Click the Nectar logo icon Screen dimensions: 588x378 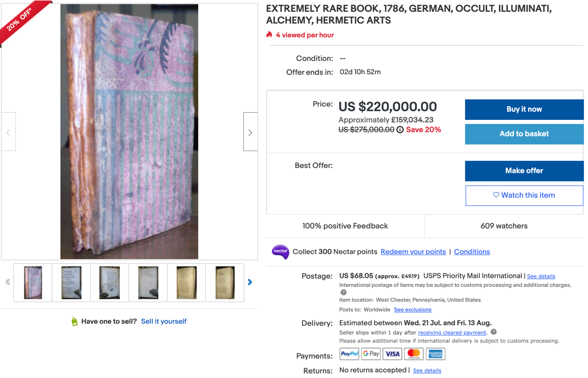click(x=280, y=252)
